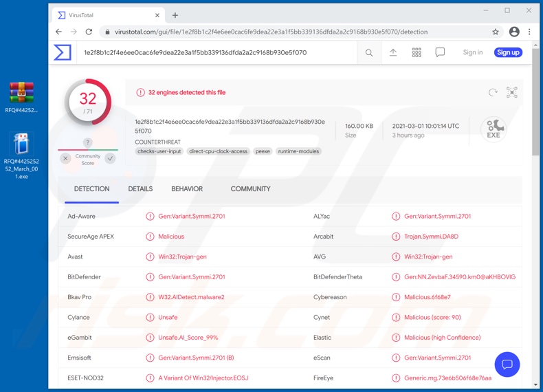Click the Sign up button
Image resolution: width=543 pixels, height=392 pixels.
pos(508,52)
